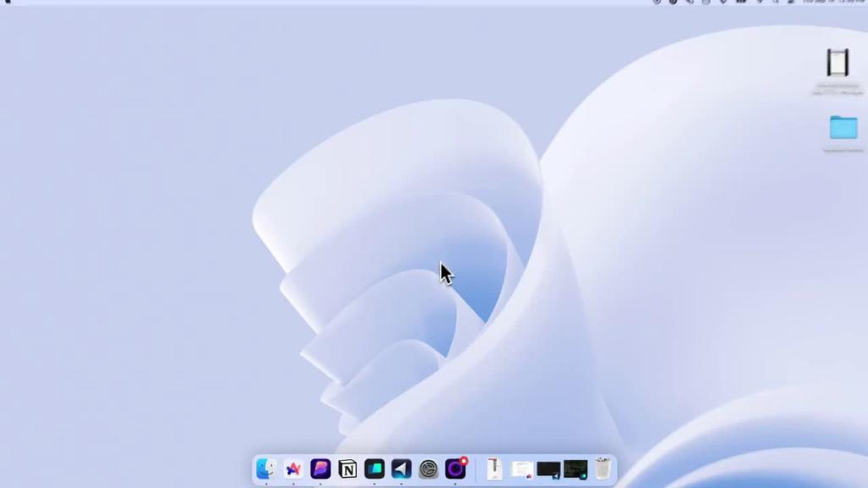The image size is (868, 488).
Task: Open the purple gradient app icon in Dock
Action: (x=320, y=469)
